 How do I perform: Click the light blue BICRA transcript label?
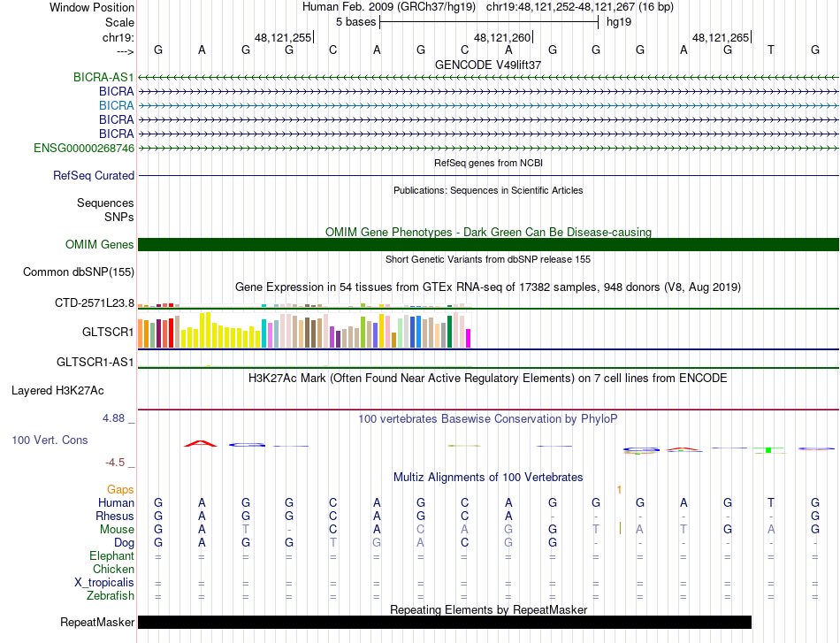click(x=116, y=105)
